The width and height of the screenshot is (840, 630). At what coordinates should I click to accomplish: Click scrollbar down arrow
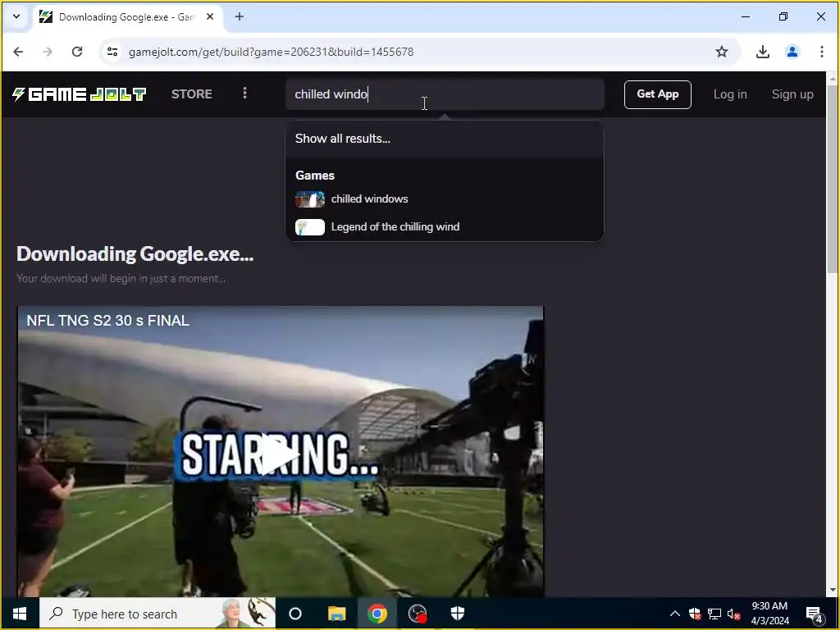point(832,591)
